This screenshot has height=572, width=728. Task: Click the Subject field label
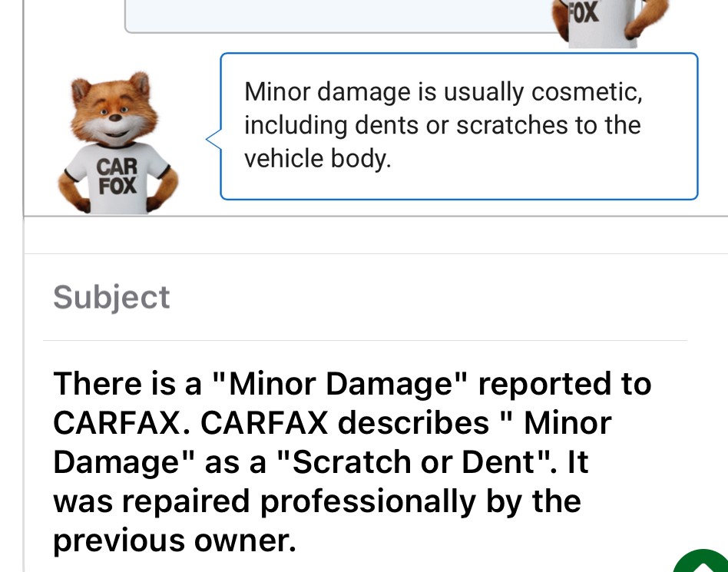[111, 297]
